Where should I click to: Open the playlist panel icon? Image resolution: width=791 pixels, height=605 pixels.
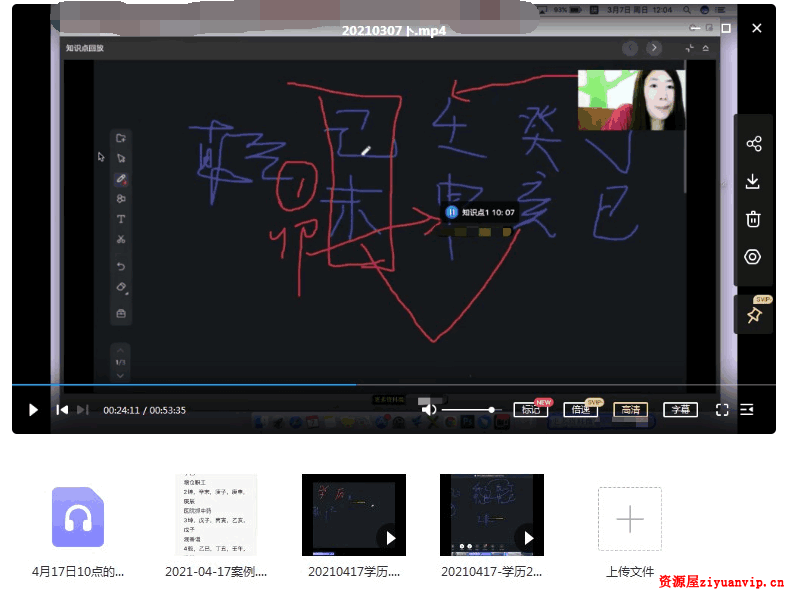pyautogui.click(x=747, y=410)
